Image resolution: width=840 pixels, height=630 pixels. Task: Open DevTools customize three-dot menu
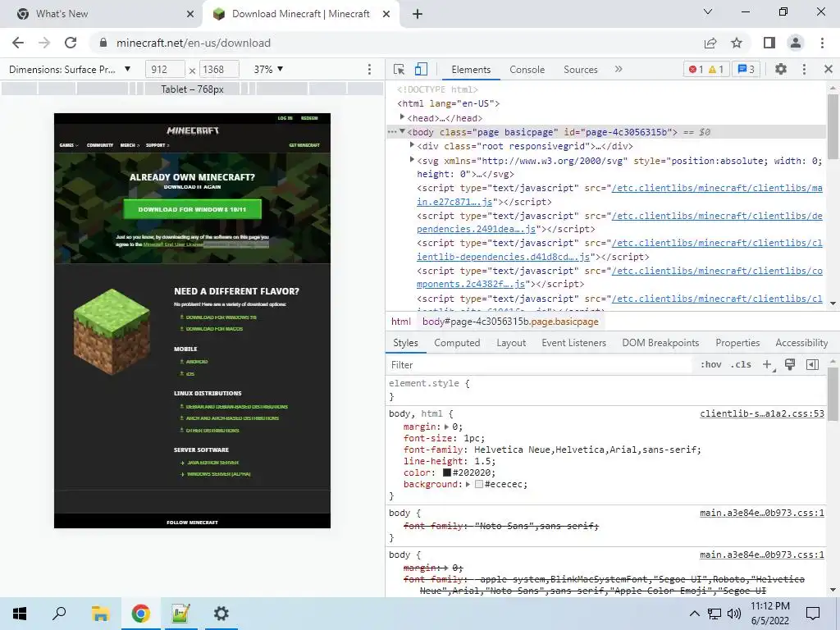coord(804,69)
